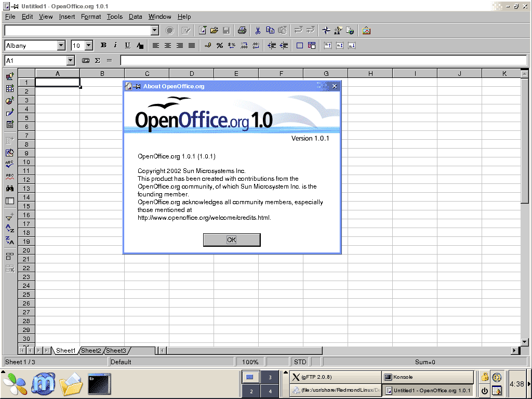The image size is (532, 399).
Task: Toggle STD selection mode in status bar
Action: (300, 362)
